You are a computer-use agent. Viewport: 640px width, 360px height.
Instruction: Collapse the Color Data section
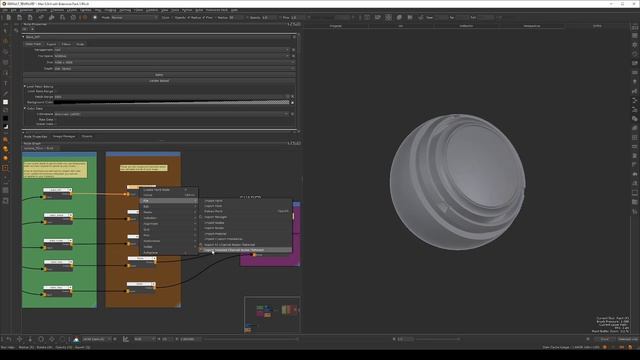coord(24,109)
